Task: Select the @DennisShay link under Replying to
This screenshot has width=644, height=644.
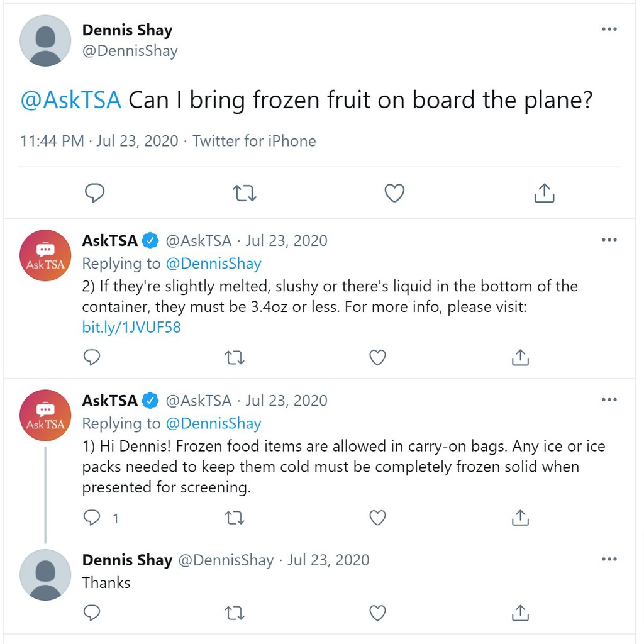Action: click(x=214, y=264)
